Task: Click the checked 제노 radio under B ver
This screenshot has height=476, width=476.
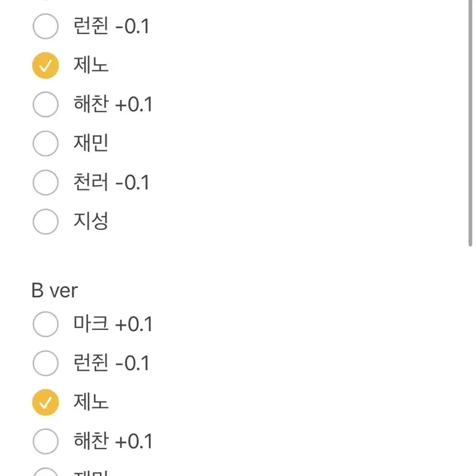Action: point(46,402)
